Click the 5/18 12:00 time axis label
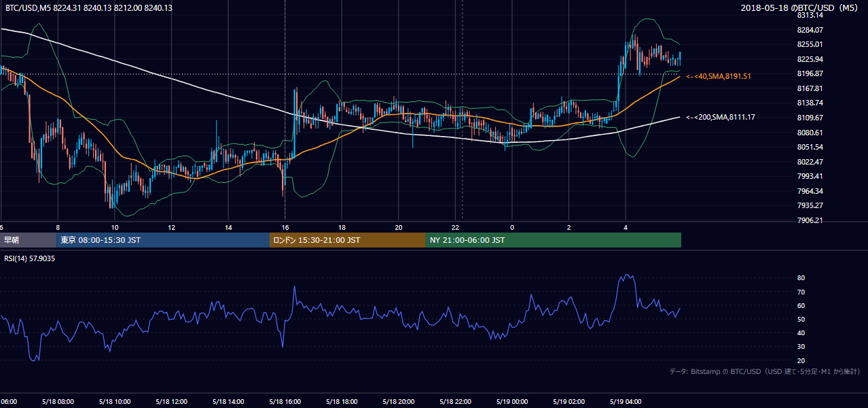Image resolution: width=868 pixels, height=408 pixels. pos(170,402)
